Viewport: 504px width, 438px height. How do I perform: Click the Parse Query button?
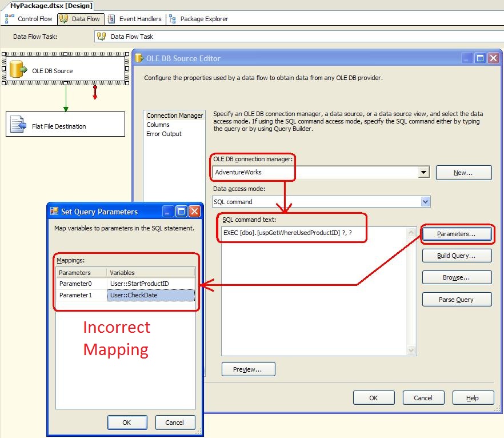click(x=457, y=300)
